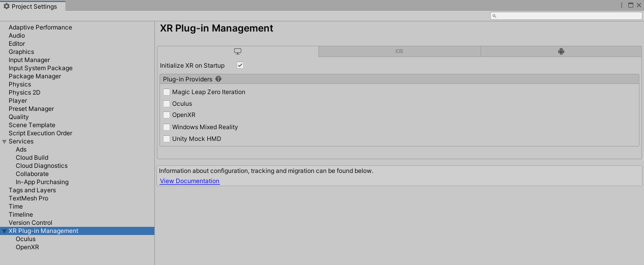Open OpenXR settings under XR Plug-in Management
Viewport: 644px width, 265px height.
click(27, 247)
